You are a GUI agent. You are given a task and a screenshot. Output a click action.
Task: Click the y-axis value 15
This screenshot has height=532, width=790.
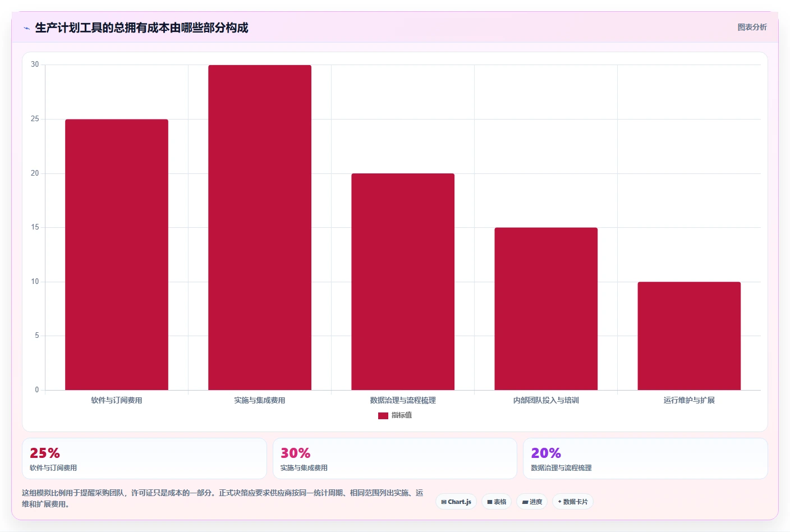[35, 227]
